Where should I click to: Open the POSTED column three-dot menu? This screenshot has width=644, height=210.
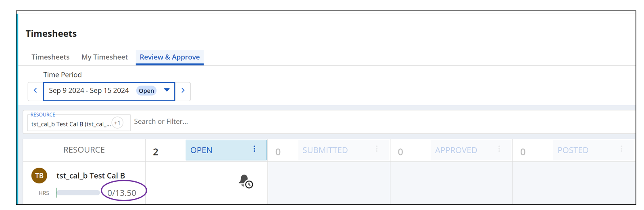click(x=621, y=149)
